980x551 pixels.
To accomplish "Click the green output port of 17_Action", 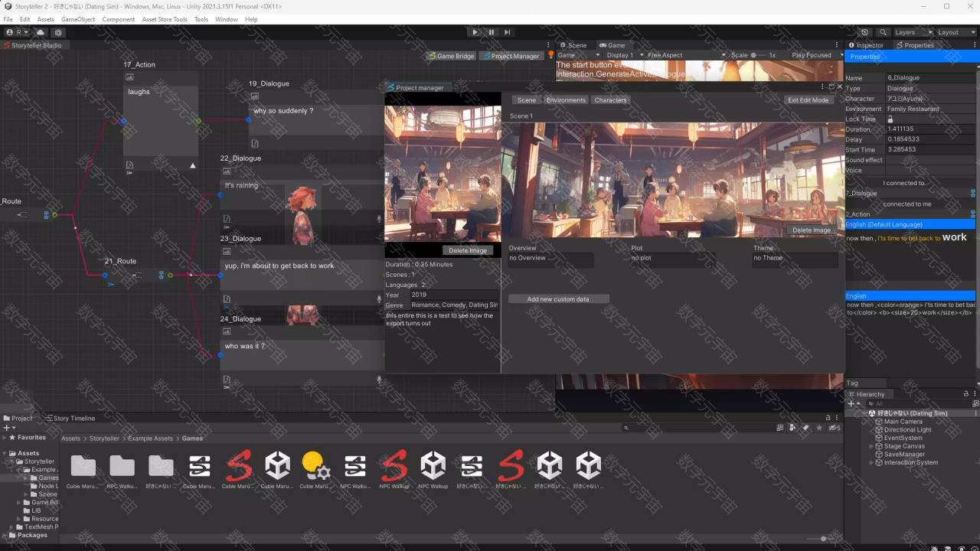I will pyautogui.click(x=198, y=121).
